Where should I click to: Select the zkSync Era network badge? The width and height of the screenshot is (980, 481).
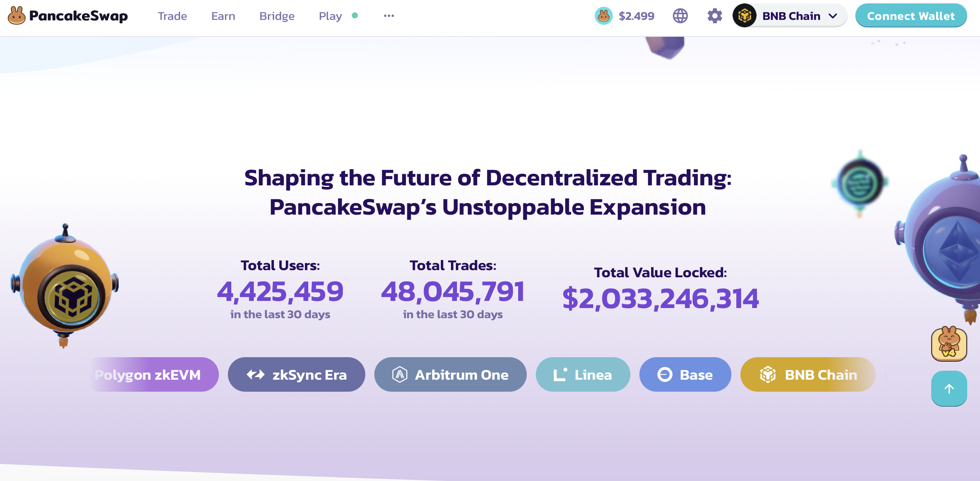click(296, 374)
